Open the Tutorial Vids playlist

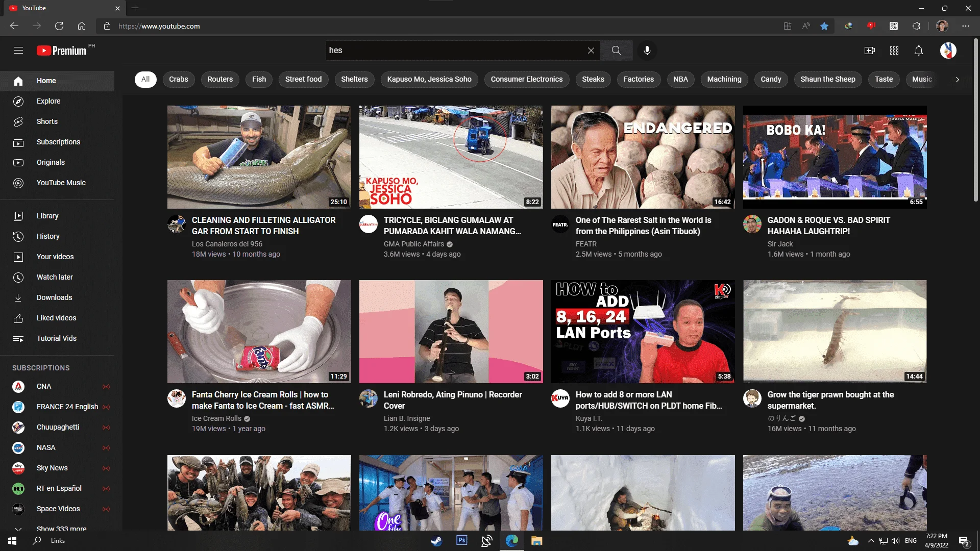57,338
